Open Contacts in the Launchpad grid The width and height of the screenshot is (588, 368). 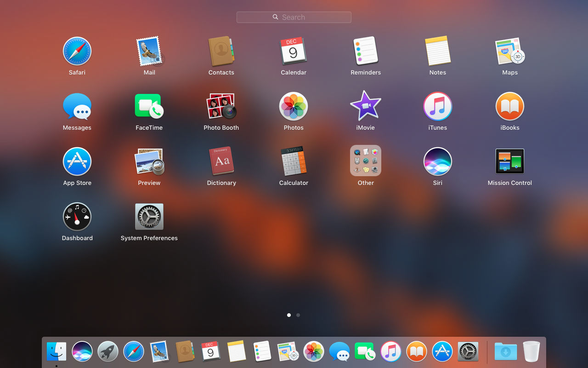pyautogui.click(x=221, y=51)
